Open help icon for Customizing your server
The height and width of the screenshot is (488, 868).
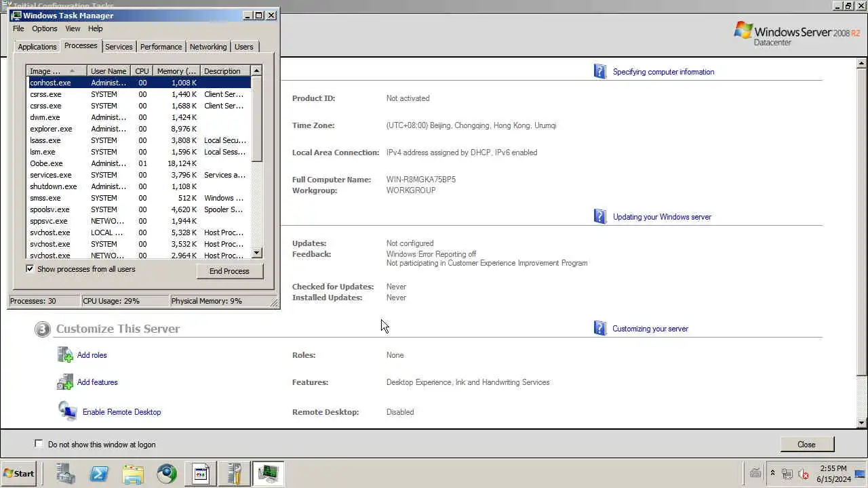point(600,328)
